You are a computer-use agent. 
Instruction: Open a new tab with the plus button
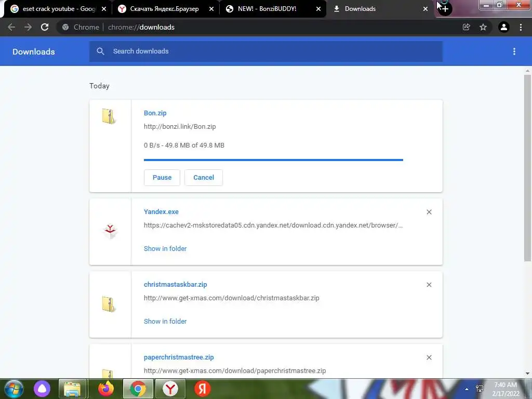(x=445, y=9)
